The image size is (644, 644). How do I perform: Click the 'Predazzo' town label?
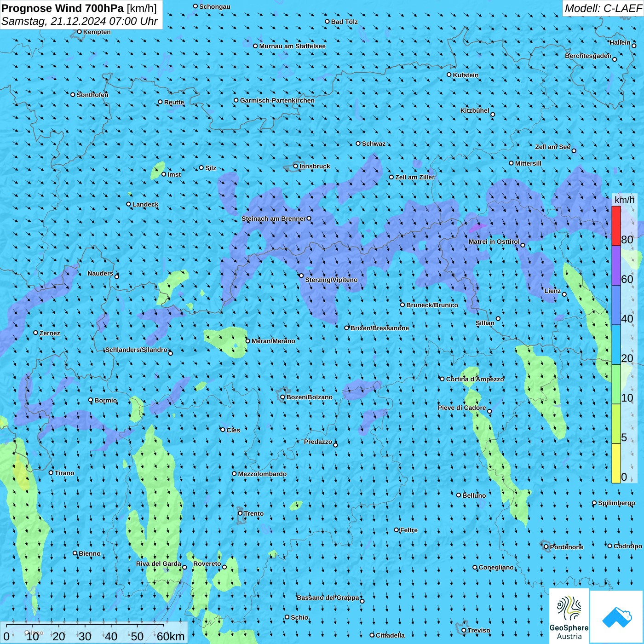click(318, 442)
